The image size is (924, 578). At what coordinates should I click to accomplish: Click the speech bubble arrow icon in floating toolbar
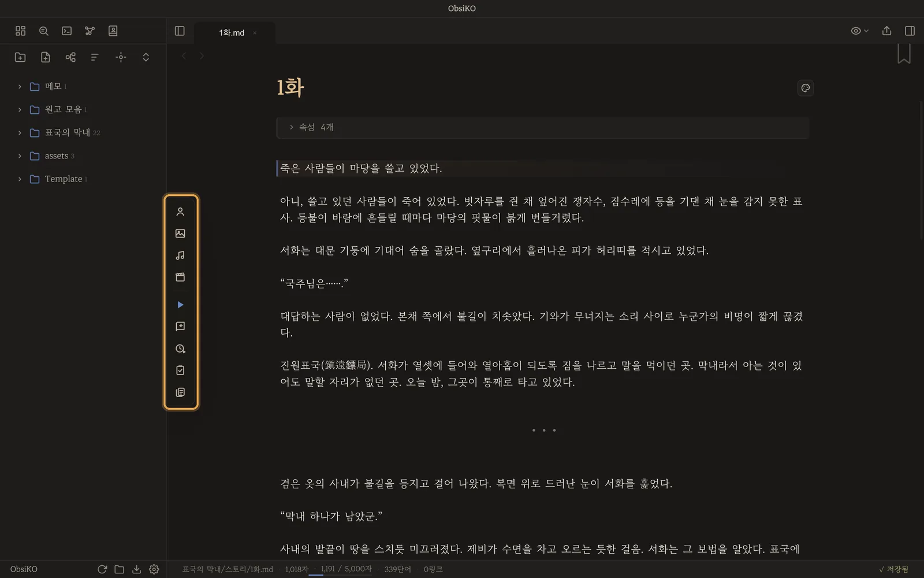(180, 327)
